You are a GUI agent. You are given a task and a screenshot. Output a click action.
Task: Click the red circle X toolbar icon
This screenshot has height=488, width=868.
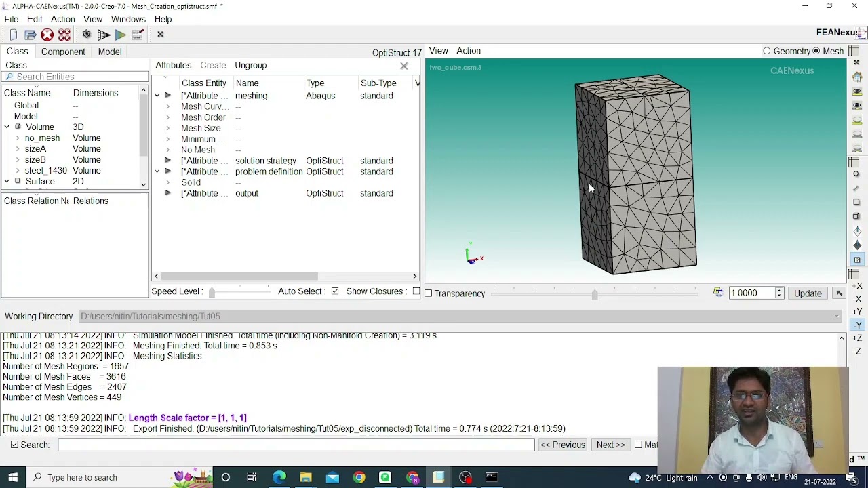pyautogui.click(x=47, y=35)
